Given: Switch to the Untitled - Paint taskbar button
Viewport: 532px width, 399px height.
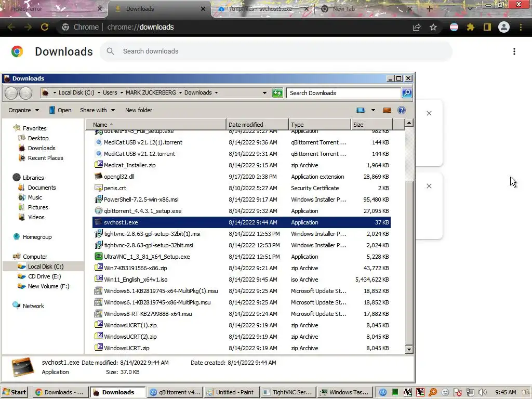Looking at the screenshot, I should 232,392.
